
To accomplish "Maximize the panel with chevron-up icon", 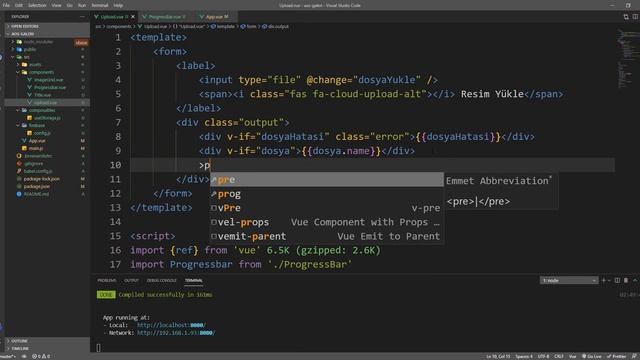I will [635, 280].
